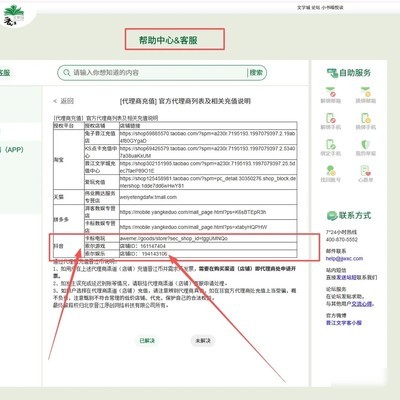
Task: Mark the article as 未解决
Action: click(x=203, y=340)
